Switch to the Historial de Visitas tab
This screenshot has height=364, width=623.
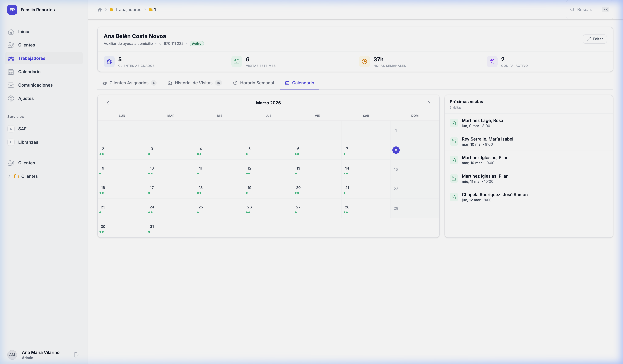193,83
